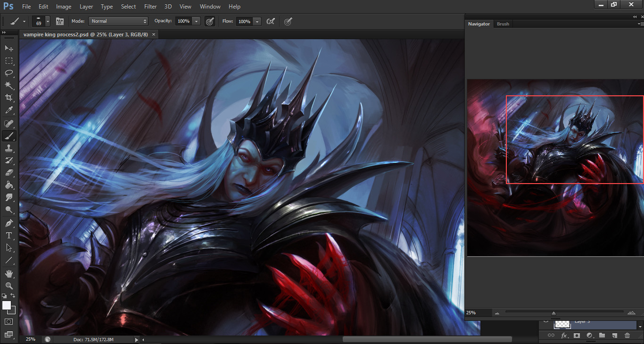
Task: Open the adjustment layer menu
Action: pyautogui.click(x=589, y=336)
